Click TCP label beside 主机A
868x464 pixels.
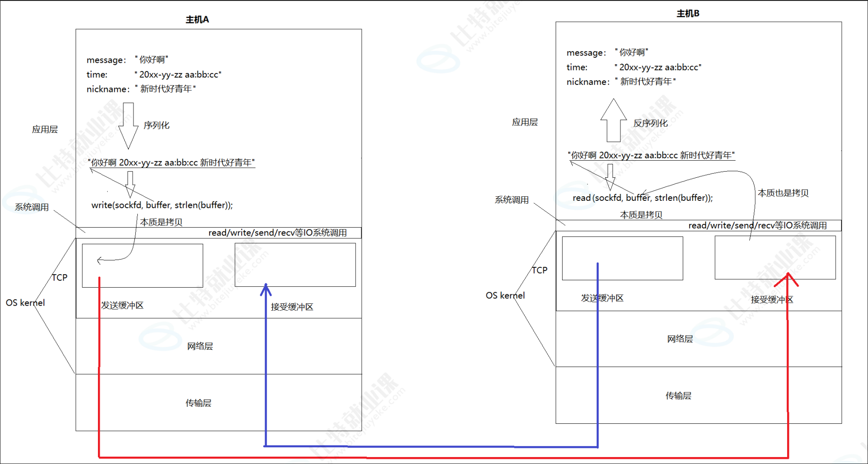pos(60,277)
